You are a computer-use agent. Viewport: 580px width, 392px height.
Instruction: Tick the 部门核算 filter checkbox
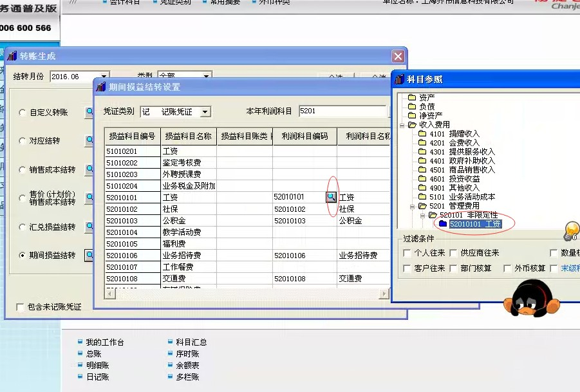453,268
